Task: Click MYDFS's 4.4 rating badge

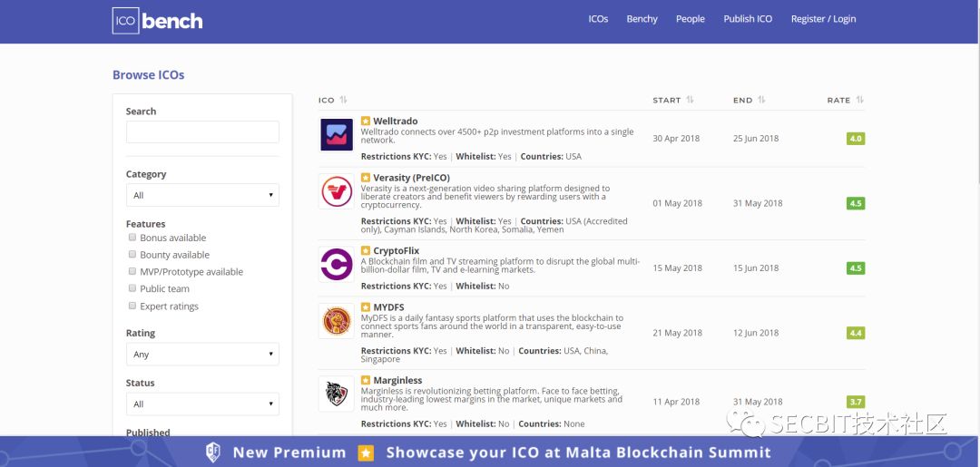Action: click(856, 334)
